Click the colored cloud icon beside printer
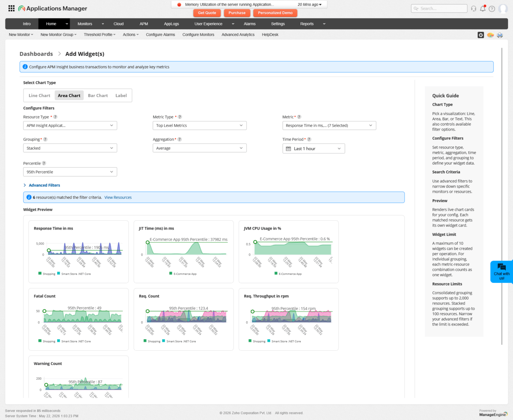Image resolution: width=513 pixels, height=420 pixels. (490, 35)
